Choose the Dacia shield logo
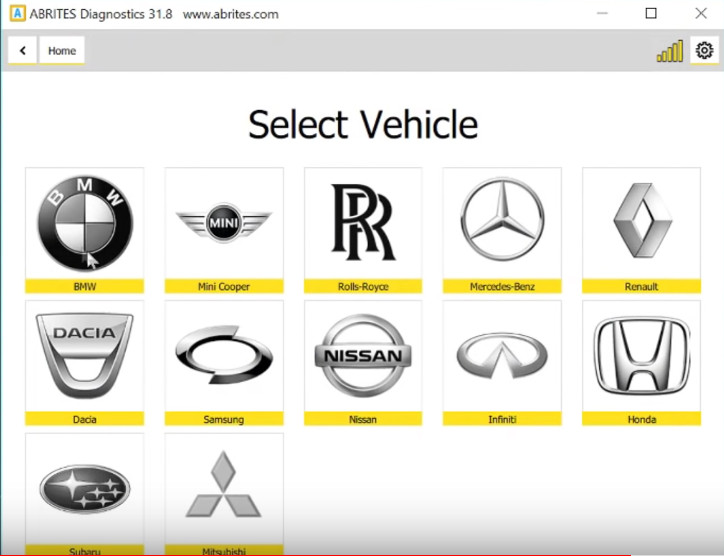Image resolution: width=724 pixels, height=556 pixels. (84, 356)
